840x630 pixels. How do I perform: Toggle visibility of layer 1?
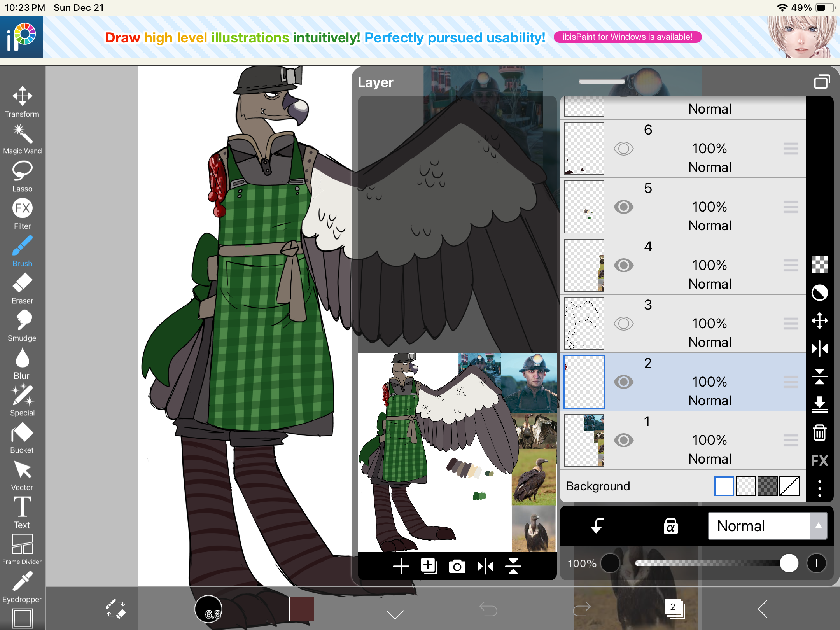click(x=623, y=440)
